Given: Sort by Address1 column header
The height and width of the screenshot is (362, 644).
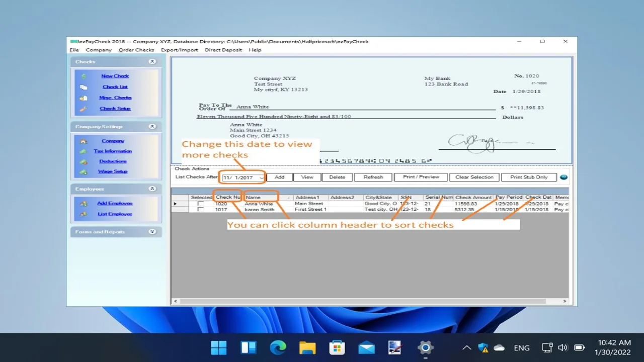Looking at the screenshot, I should point(311,198).
